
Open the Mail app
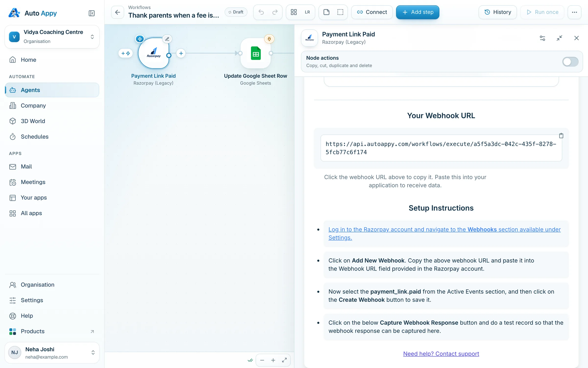(x=52, y=167)
